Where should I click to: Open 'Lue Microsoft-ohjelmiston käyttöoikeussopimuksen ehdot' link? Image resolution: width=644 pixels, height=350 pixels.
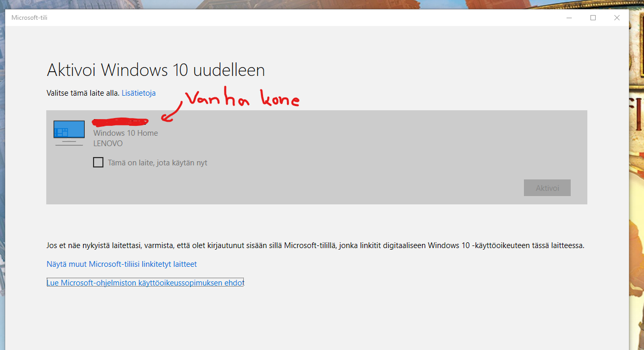(x=145, y=283)
